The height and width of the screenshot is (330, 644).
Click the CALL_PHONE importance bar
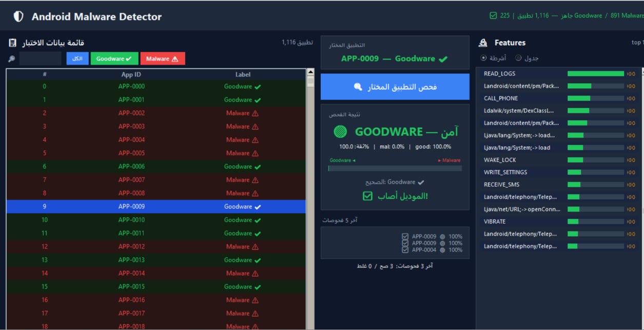click(x=596, y=99)
